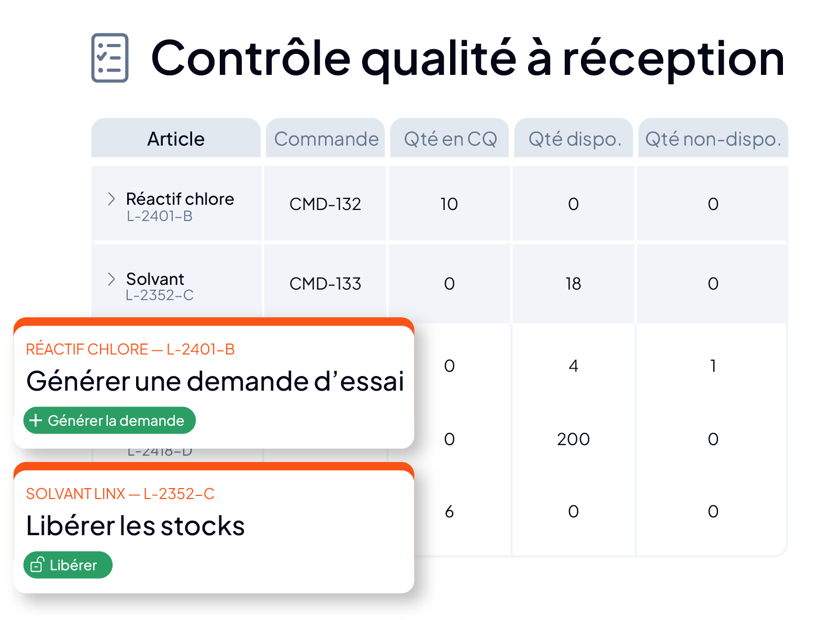
Task: Select the Commande column header
Action: click(x=326, y=138)
